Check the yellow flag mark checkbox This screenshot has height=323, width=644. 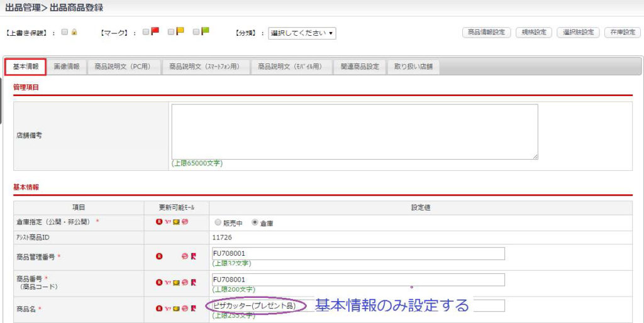pyautogui.click(x=171, y=33)
